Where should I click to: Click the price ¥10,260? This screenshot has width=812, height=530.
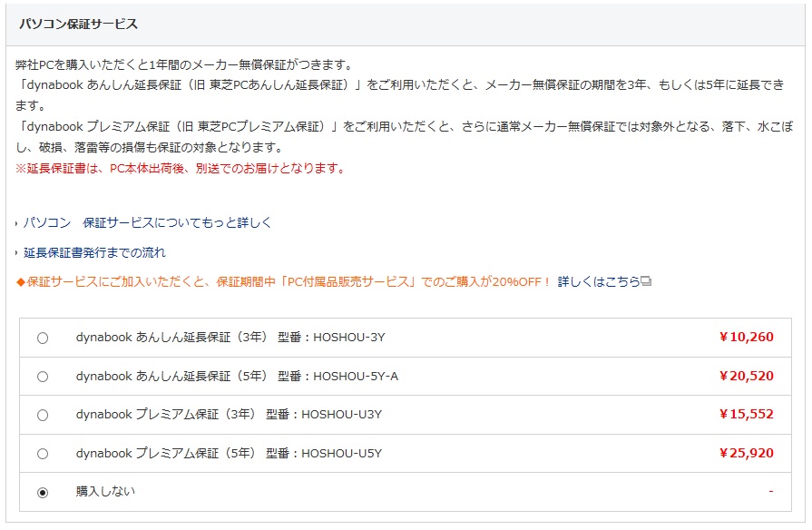pos(747,338)
